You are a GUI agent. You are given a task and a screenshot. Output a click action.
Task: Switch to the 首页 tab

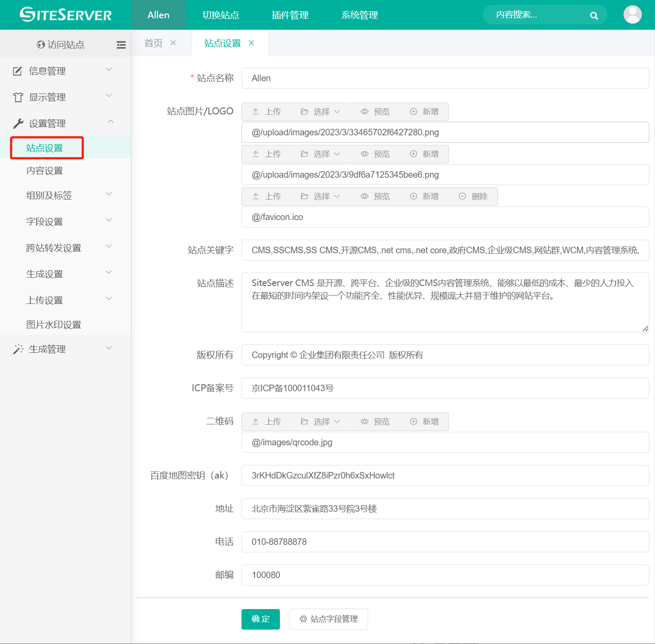click(x=153, y=42)
